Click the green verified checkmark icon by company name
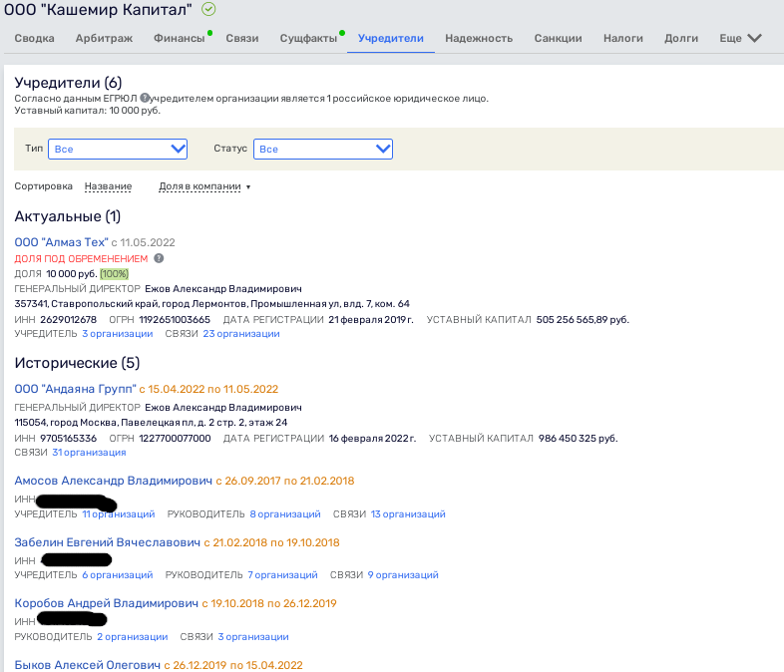This screenshot has width=784, height=672. click(208, 9)
